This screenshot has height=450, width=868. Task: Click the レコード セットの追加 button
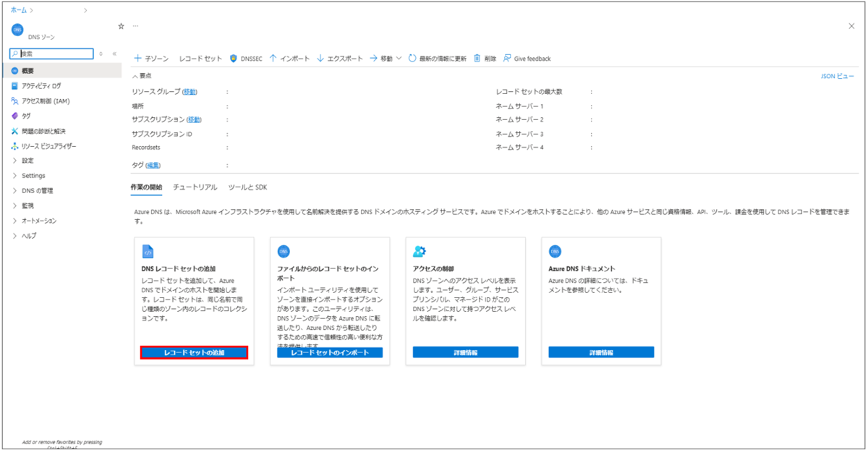[x=194, y=352]
